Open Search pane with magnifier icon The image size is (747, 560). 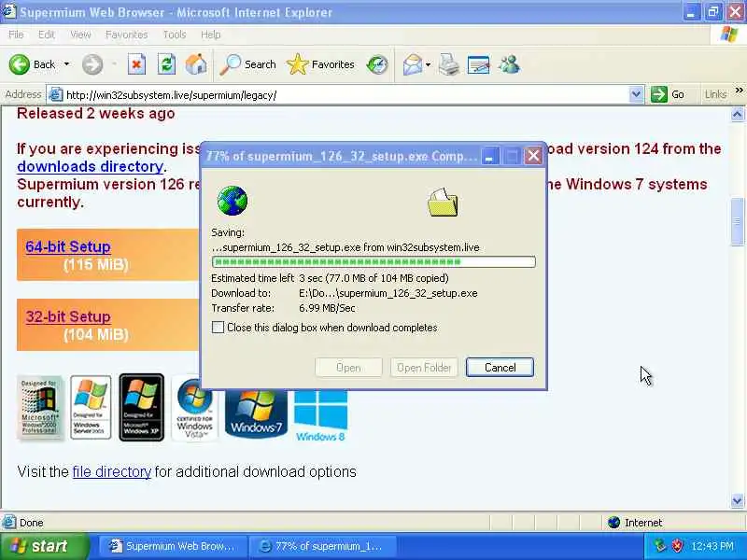pos(248,64)
